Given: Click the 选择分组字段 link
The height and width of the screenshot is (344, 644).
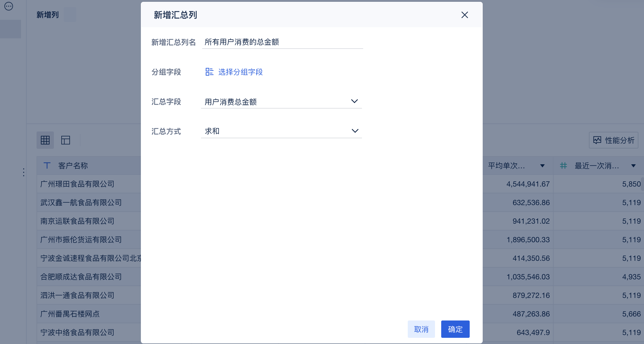Looking at the screenshot, I should coord(240,72).
